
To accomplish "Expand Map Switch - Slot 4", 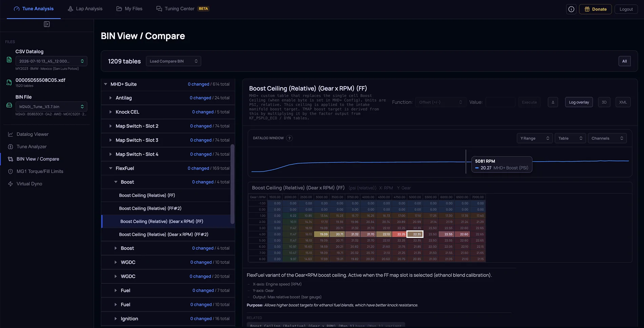I will click(x=110, y=154).
